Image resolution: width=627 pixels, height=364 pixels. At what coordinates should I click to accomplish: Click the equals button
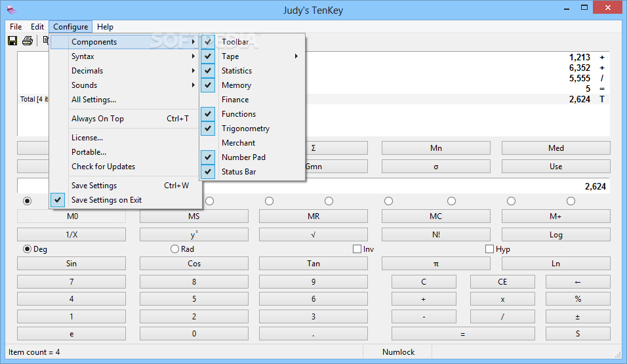point(463,334)
